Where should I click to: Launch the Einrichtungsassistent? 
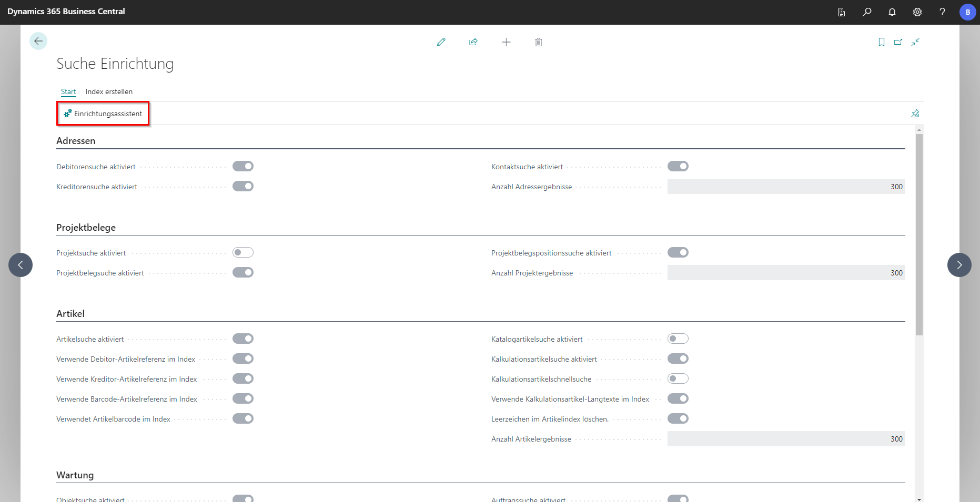click(x=103, y=114)
